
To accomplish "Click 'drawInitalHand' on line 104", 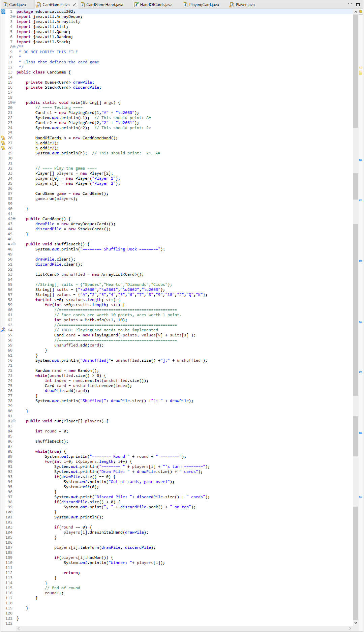I will 106,532.
